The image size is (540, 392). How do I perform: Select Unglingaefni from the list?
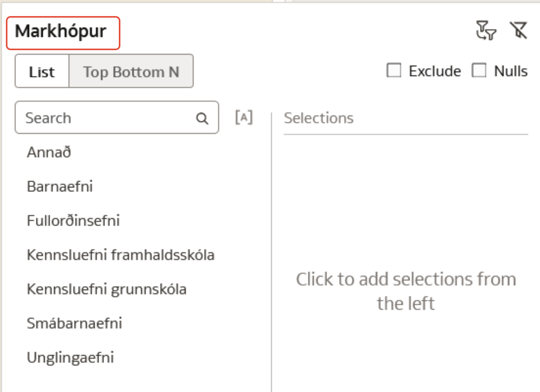tap(70, 357)
